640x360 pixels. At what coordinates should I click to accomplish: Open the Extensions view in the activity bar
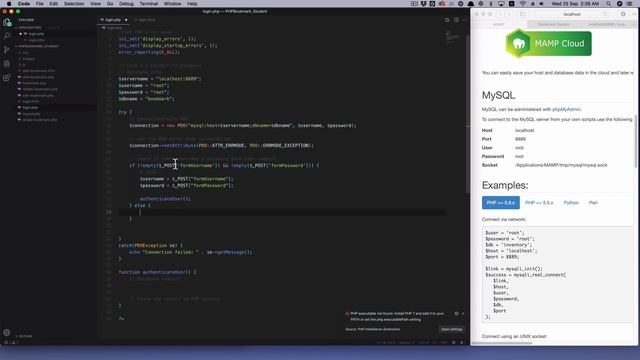pyautogui.click(x=7, y=78)
